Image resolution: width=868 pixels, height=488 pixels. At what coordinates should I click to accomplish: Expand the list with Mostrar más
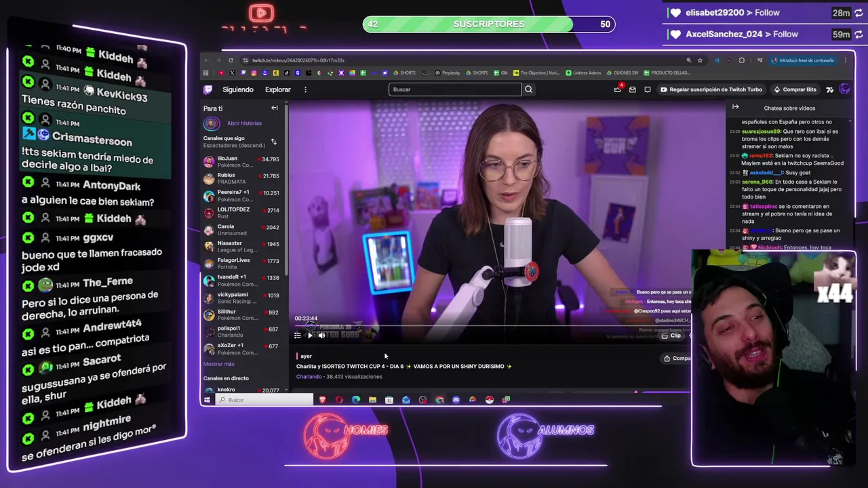(x=219, y=364)
